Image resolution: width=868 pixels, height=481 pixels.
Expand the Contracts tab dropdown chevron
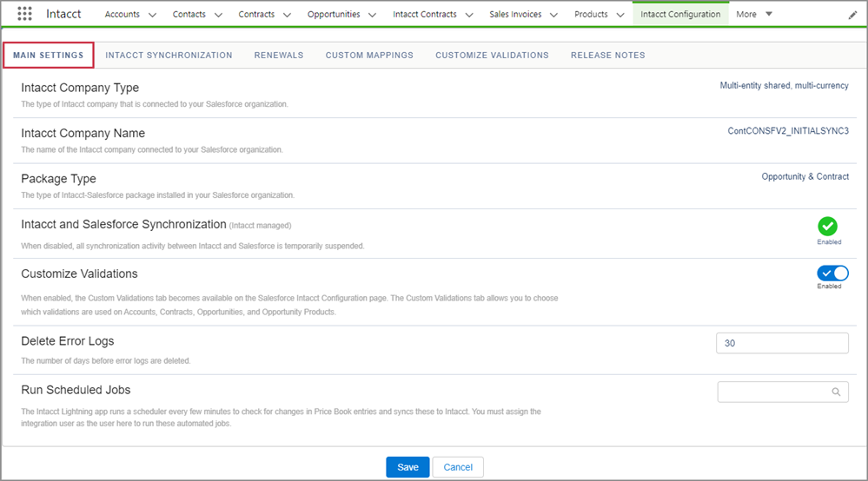pos(287,15)
